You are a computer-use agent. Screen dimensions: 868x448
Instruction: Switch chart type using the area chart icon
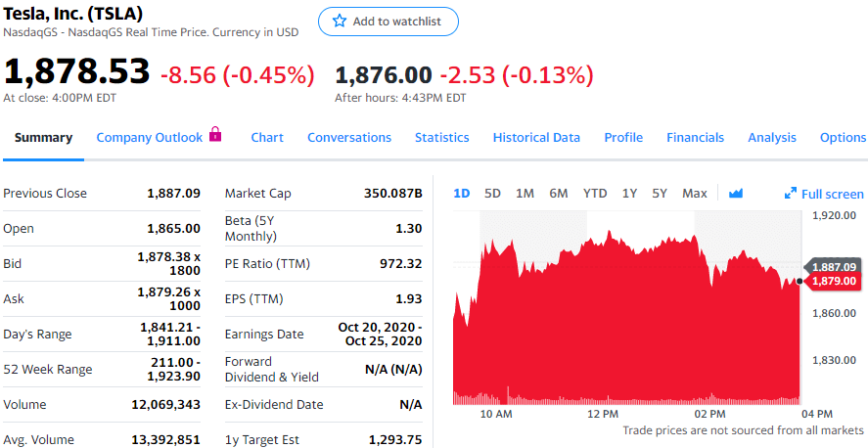[x=736, y=194]
